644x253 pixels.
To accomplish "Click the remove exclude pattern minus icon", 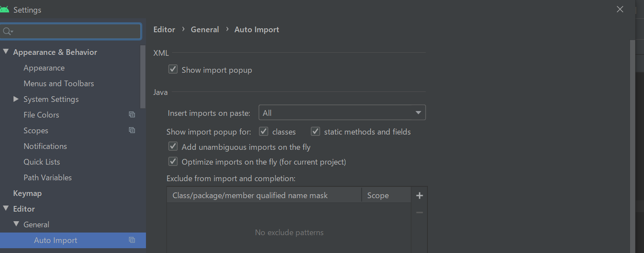I will (420, 213).
